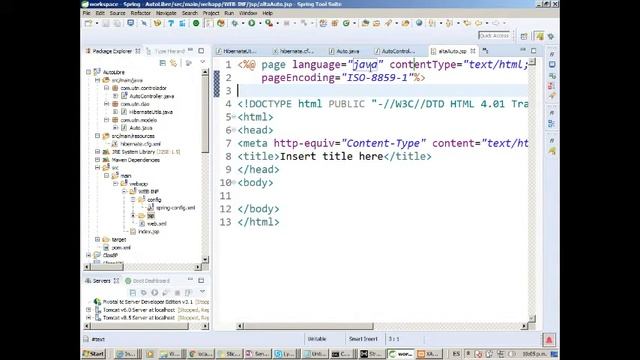Collapse com.utn.controlador package
640x360 pixels.
(x=107, y=88)
